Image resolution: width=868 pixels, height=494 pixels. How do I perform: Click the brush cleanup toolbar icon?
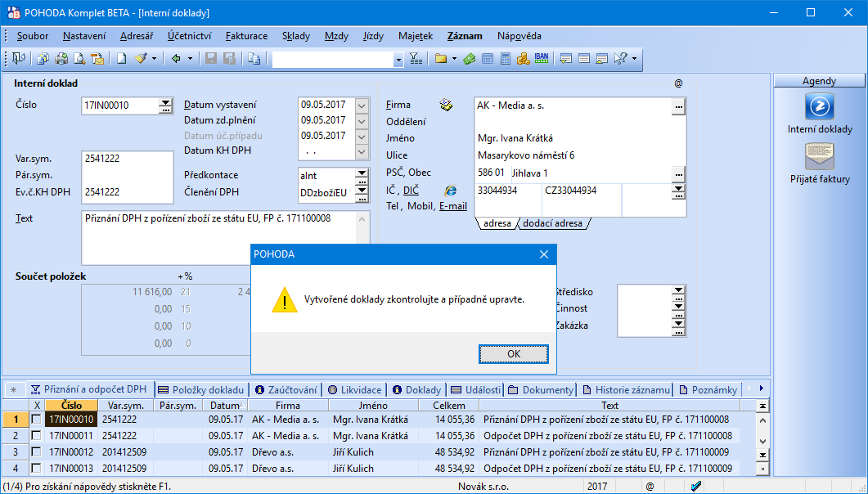coord(141,59)
